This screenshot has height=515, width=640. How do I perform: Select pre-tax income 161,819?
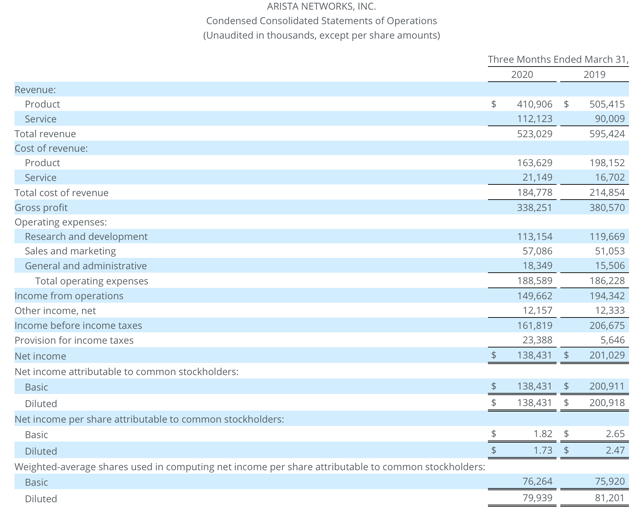[x=535, y=326]
